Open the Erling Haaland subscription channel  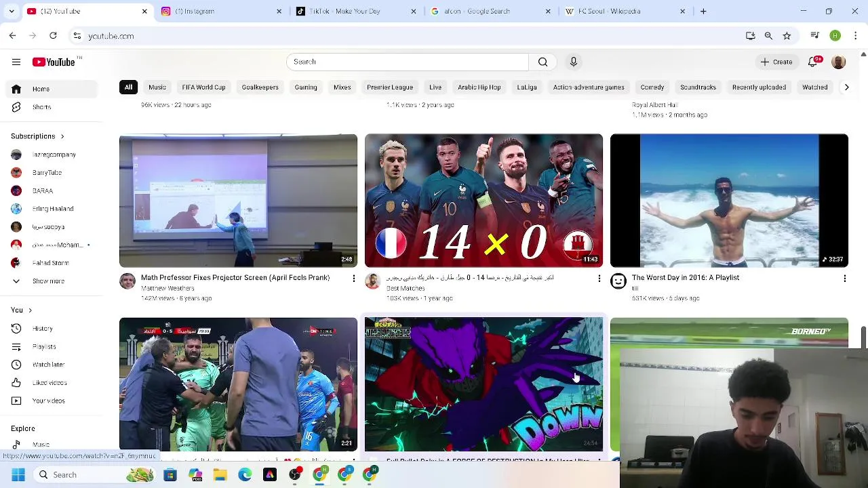pyautogui.click(x=51, y=209)
